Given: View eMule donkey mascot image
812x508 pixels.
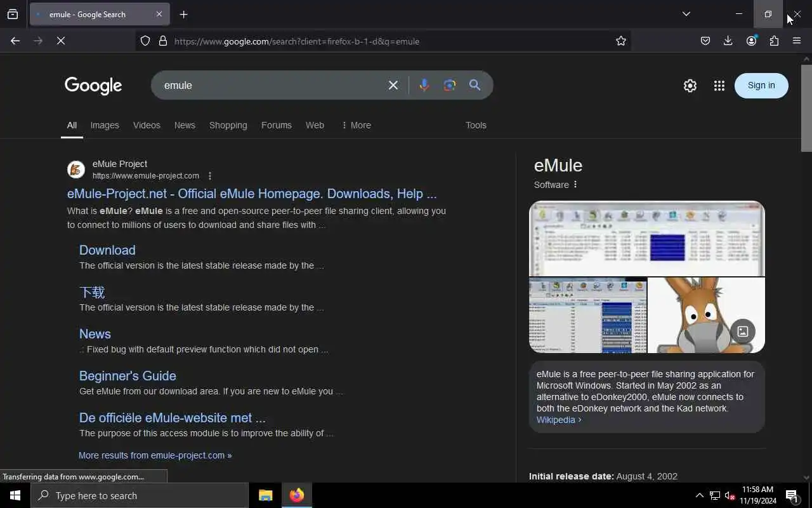Looking at the screenshot, I should 706,315.
